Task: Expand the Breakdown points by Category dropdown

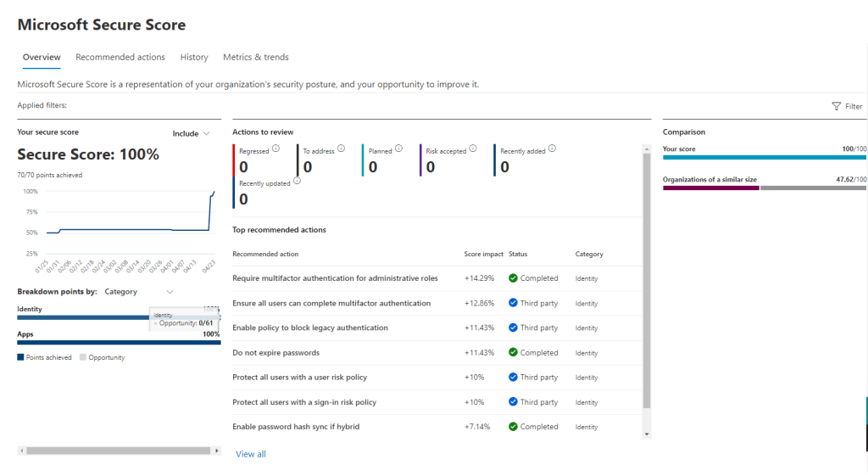Action: pyautogui.click(x=138, y=292)
